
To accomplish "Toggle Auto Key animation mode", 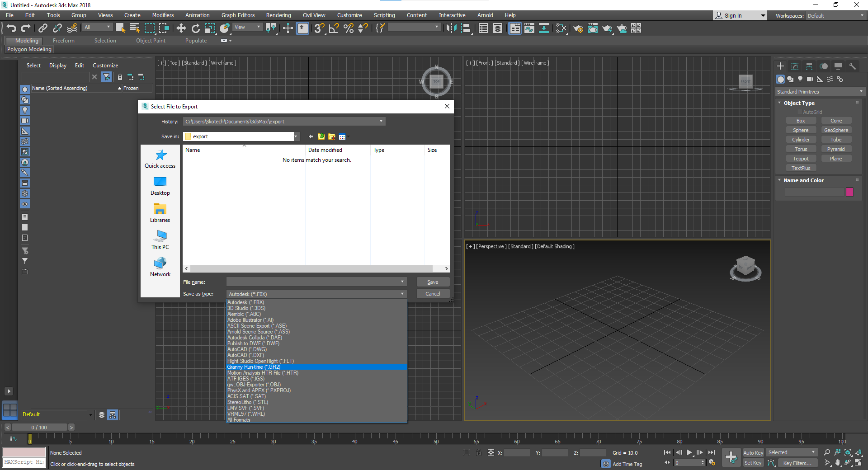I will 753,453.
